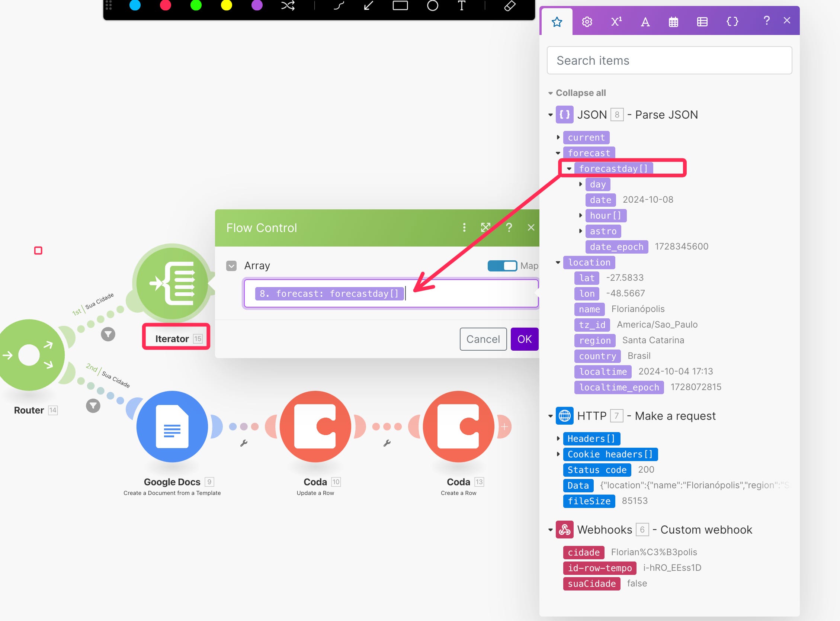Select the yellow color swatch
This screenshot has width=840, height=621.
coord(226,5)
